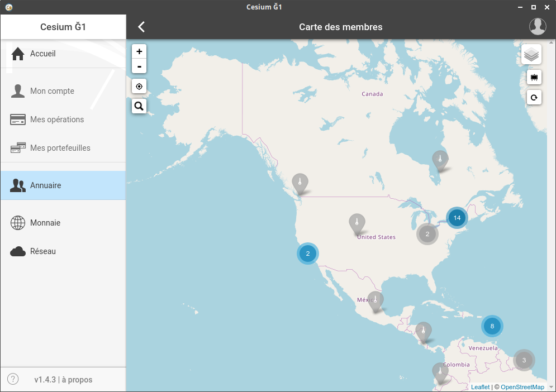
Task: Open the Leaflet attribution link
Action: point(480,387)
